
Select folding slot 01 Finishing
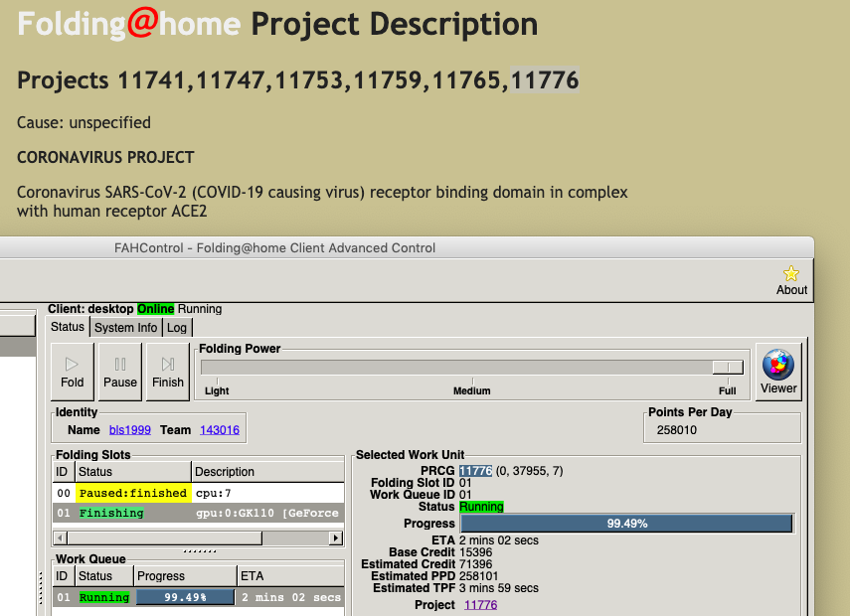point(199,513)
